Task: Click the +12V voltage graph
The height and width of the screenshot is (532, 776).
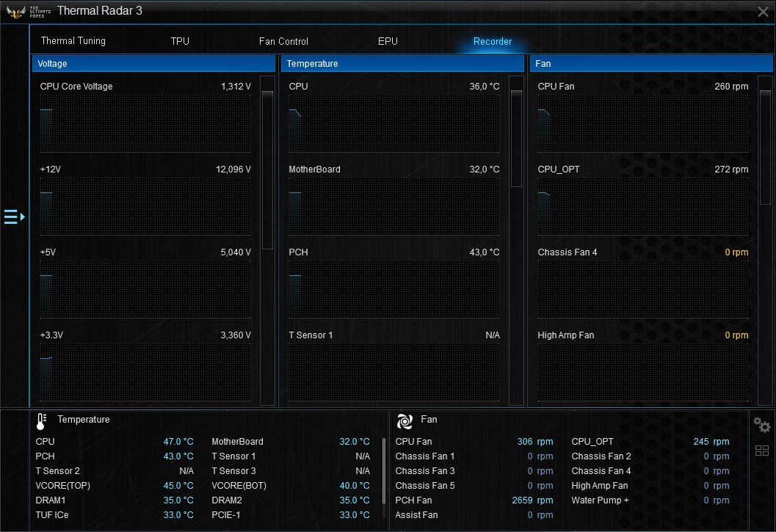Action: coord(145,207)
